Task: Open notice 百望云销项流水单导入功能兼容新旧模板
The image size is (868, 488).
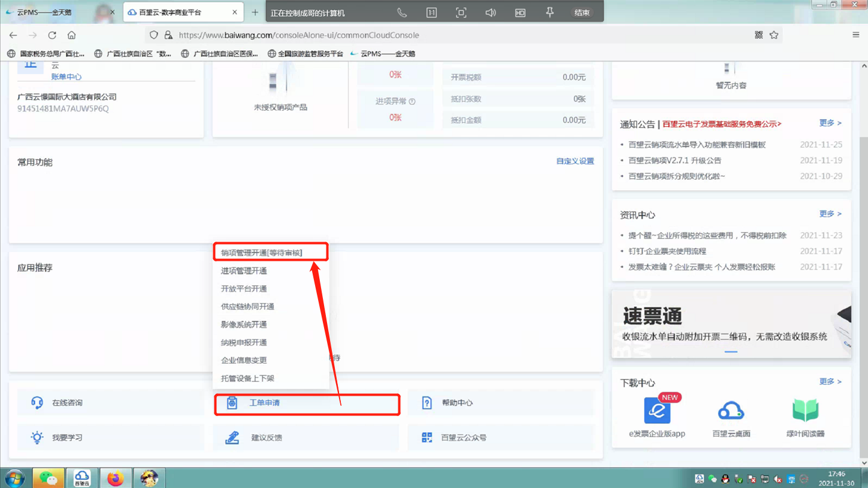Action: pyautogui.click(x=697, y=145)
